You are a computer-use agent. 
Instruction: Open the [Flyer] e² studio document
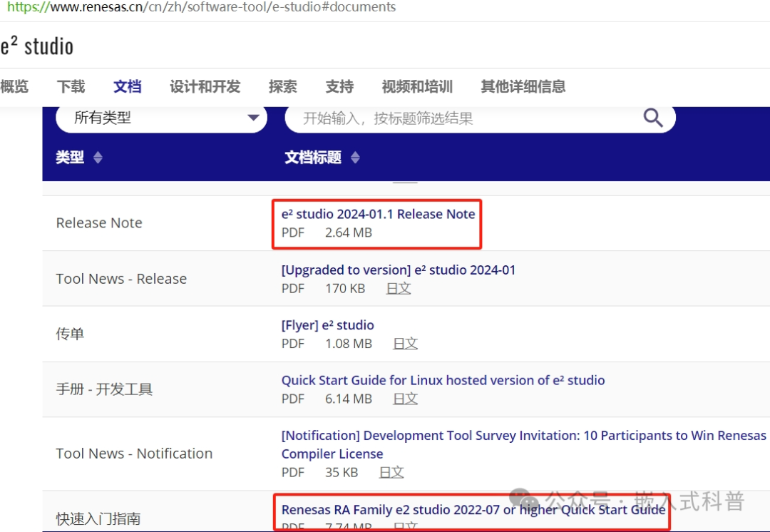point(327,325)
